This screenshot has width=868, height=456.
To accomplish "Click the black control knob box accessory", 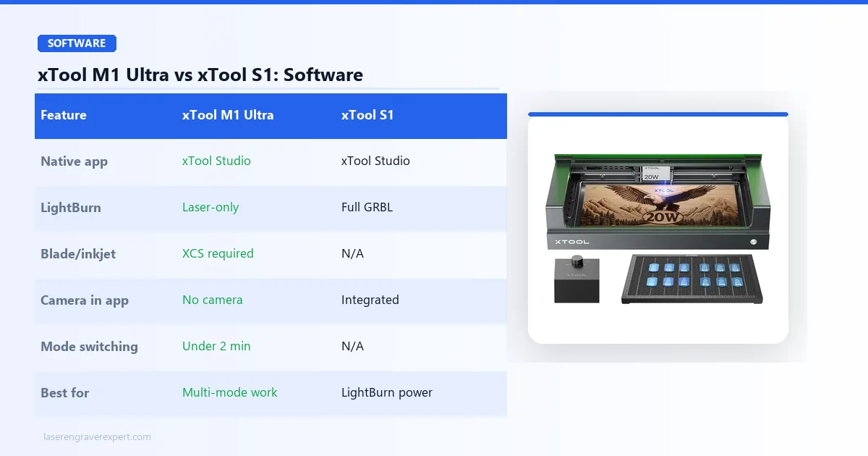I will [x=576, y=279].
